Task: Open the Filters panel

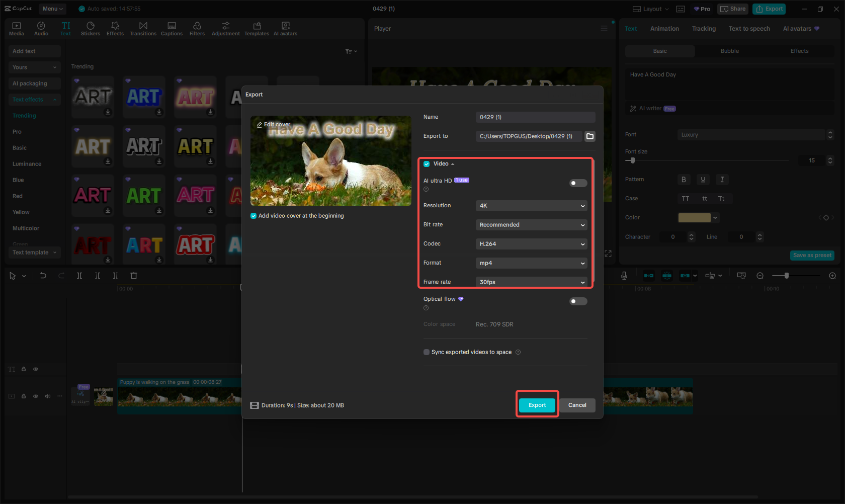Action: pos(197,28)
